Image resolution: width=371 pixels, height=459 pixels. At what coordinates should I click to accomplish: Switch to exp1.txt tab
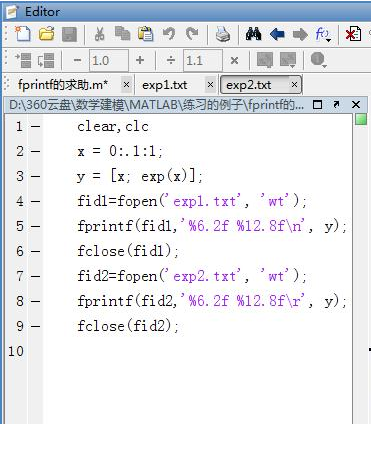(x=164, y=85)
